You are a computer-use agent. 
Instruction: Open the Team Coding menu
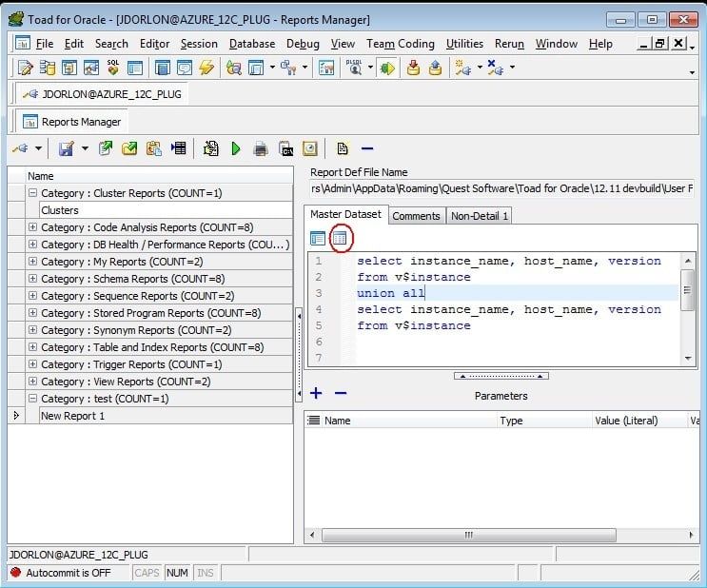pyautogui.click(x=401, y=44)
